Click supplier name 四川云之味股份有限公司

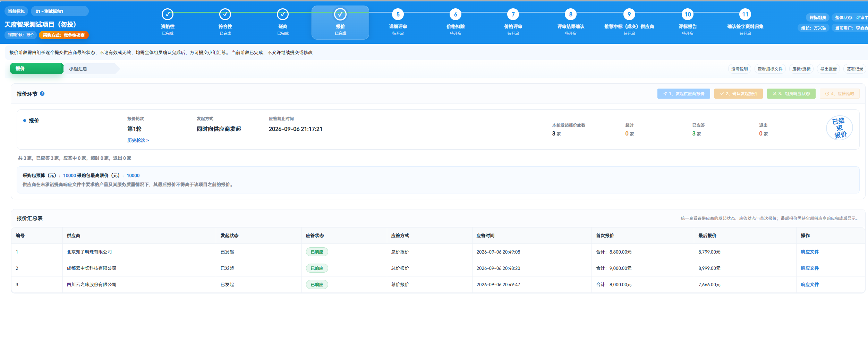(x=92, y=285)
